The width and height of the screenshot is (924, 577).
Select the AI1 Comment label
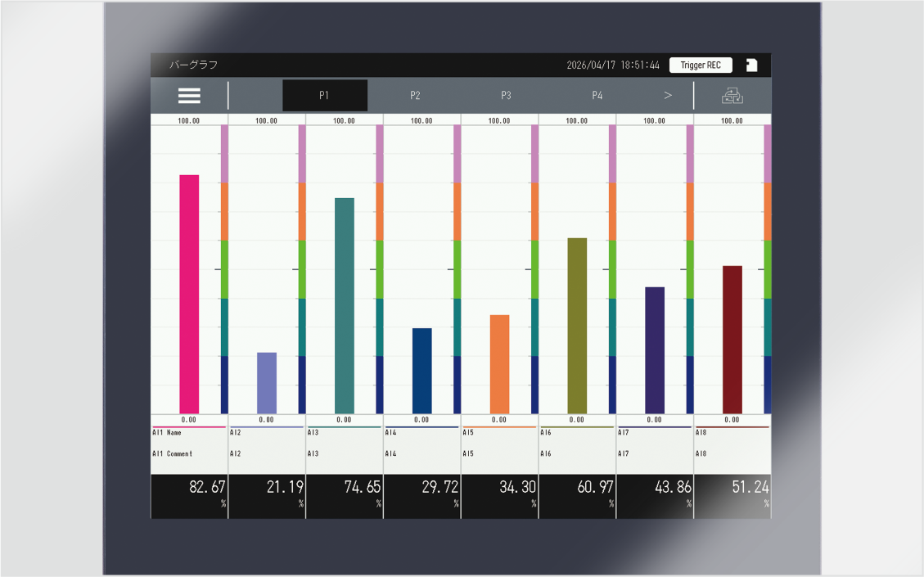coord(172,453)
